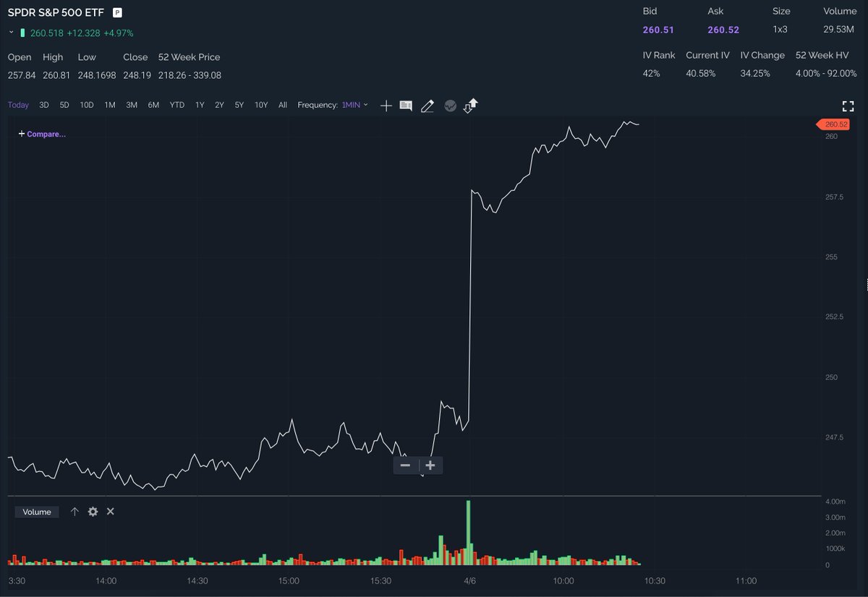The height and width of the screenshot is (597, 868).
Task: Expand quote details chevron beside price
Action: tap(11, 33)
